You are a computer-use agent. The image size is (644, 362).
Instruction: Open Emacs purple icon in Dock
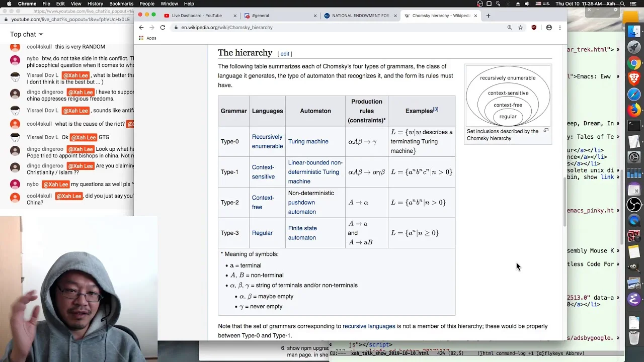634,299
